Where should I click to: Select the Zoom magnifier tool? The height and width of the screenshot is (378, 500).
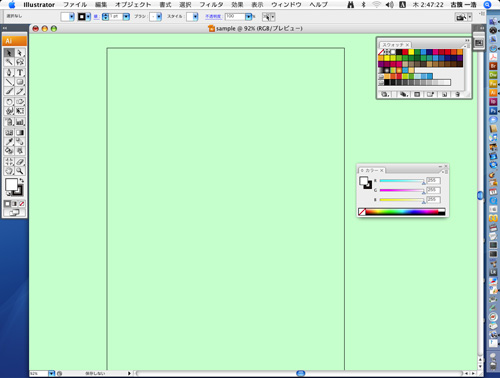point(20,171)
